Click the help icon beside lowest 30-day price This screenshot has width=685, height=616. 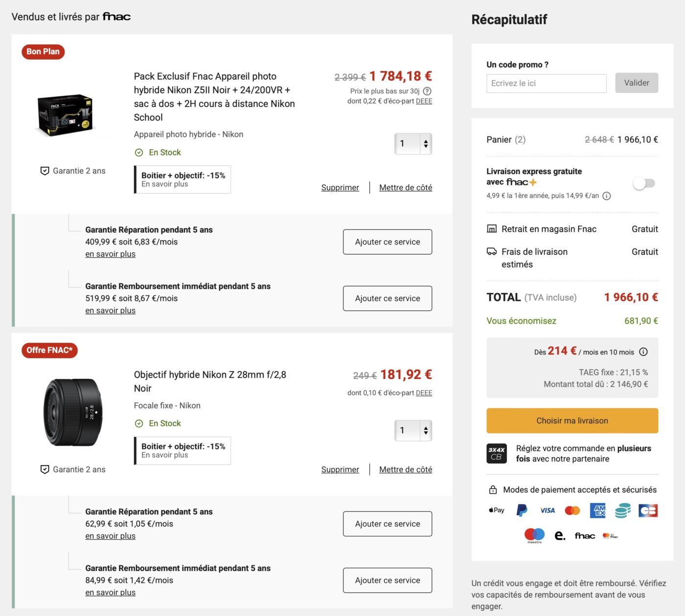tap(427, 91)
